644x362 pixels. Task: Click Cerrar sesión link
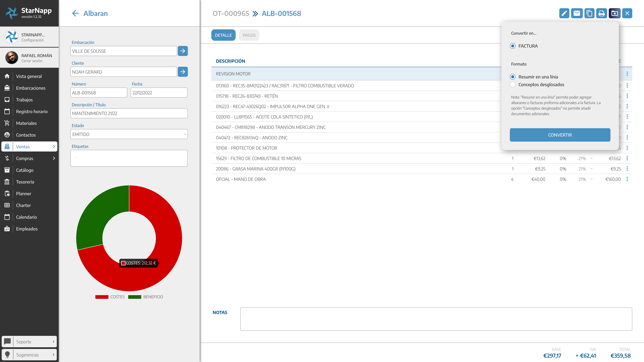32,61
